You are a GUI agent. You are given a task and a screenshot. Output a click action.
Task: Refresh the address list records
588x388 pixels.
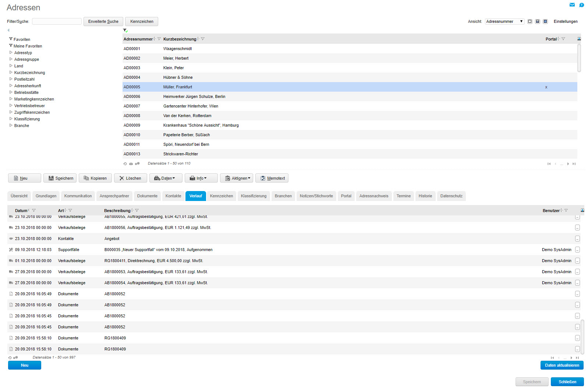pos(125,164)
